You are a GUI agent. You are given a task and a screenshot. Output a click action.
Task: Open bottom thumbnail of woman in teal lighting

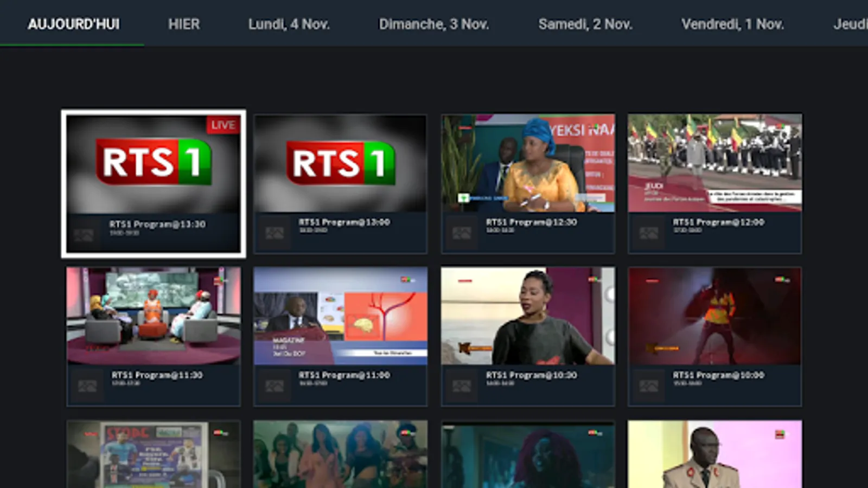(528, 454)
